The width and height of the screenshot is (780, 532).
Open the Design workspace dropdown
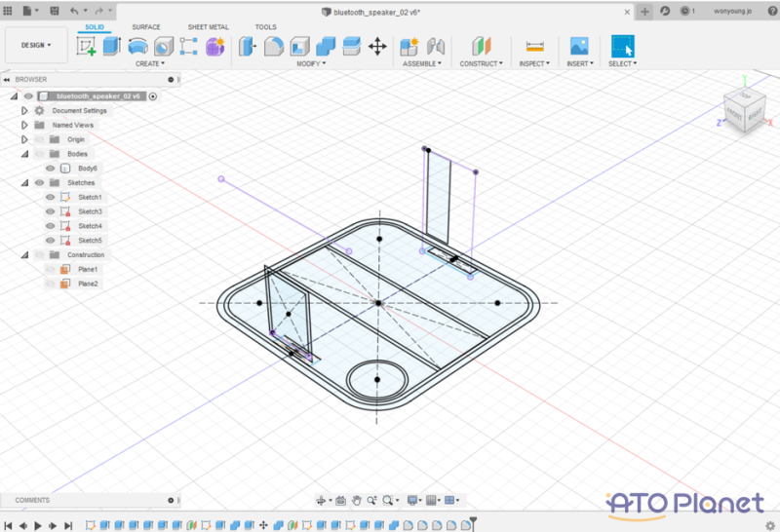pos(36,45)
